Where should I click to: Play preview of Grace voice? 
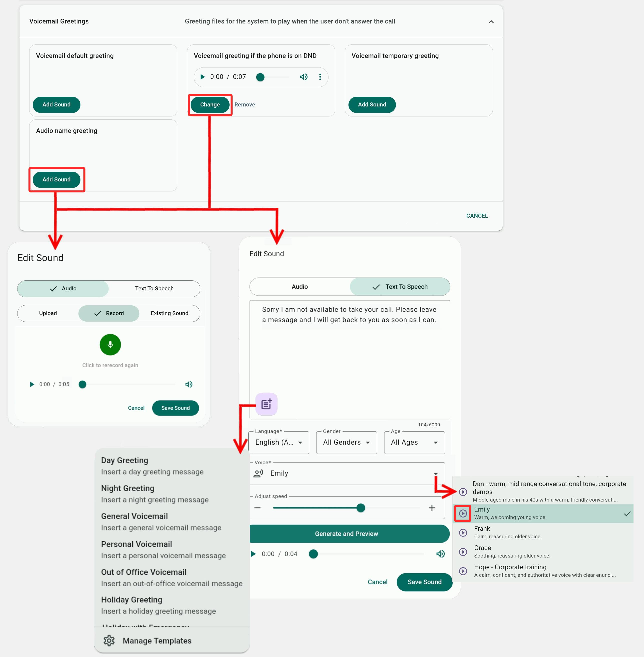[x=463, y=552]
